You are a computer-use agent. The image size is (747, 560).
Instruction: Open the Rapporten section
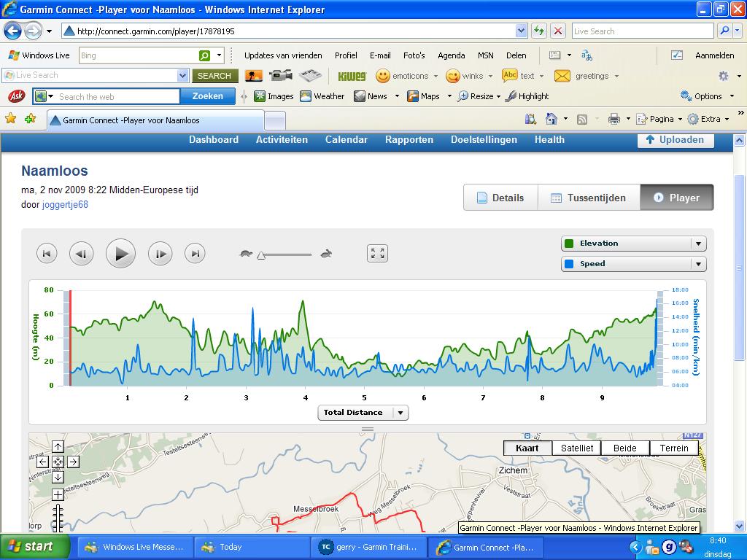pyautogui.click(x=409, y=139)
